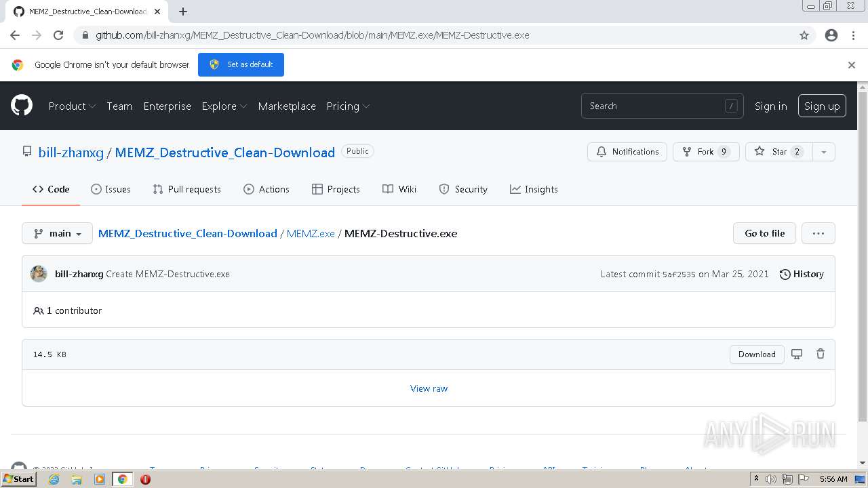The height and width of the screenshot is (488, 868).
Task: Expand the Product dropdown menu
Action: [x=72, y=106]
